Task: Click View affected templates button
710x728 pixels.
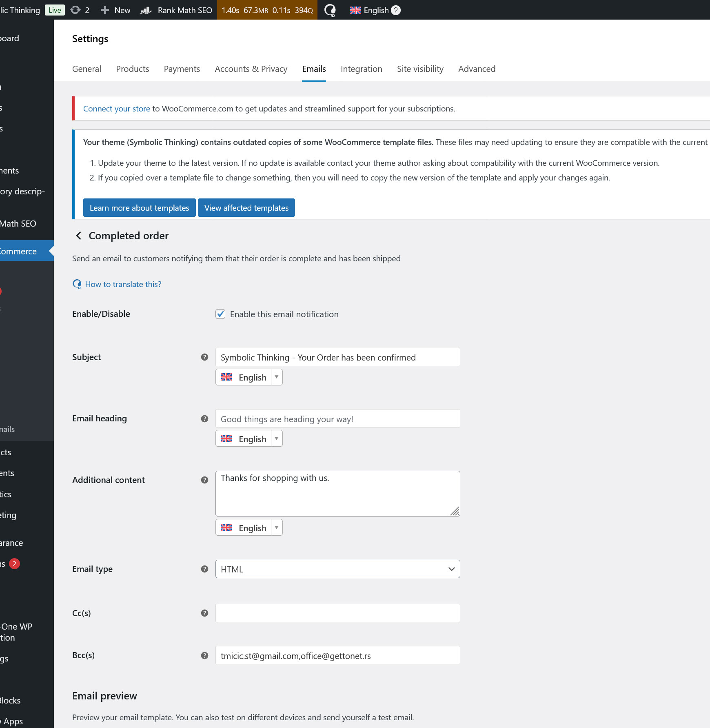Action: (x=246, y=208)
